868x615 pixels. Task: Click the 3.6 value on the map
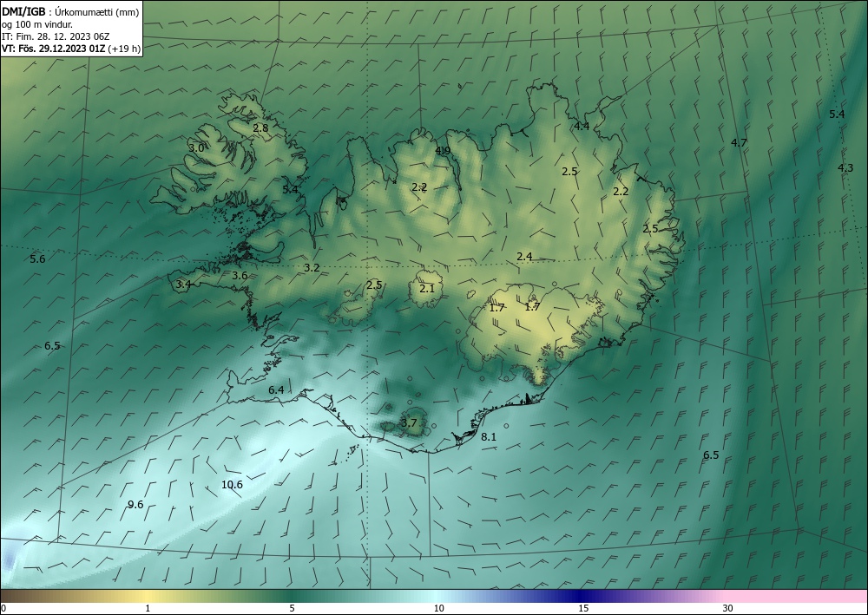coord(240,276)
